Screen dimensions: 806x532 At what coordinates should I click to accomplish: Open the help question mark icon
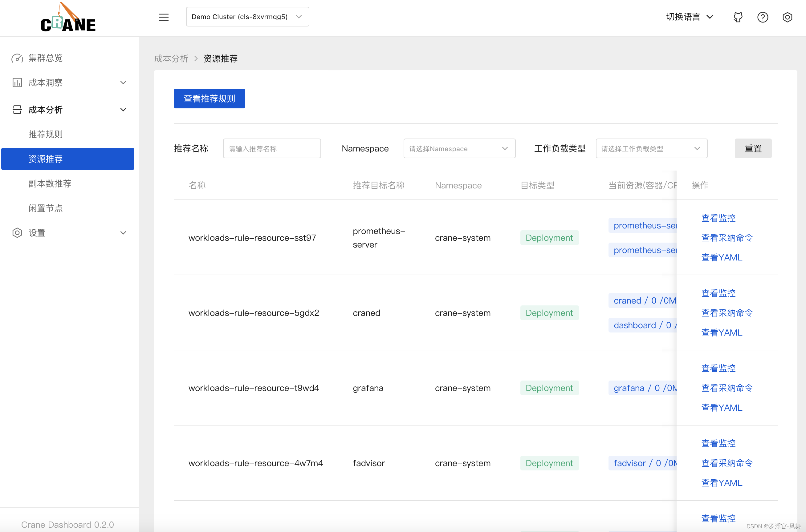(763, 17)
